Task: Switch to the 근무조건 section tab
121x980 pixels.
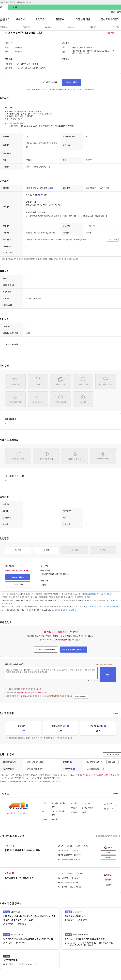Action: coord(26,27)
